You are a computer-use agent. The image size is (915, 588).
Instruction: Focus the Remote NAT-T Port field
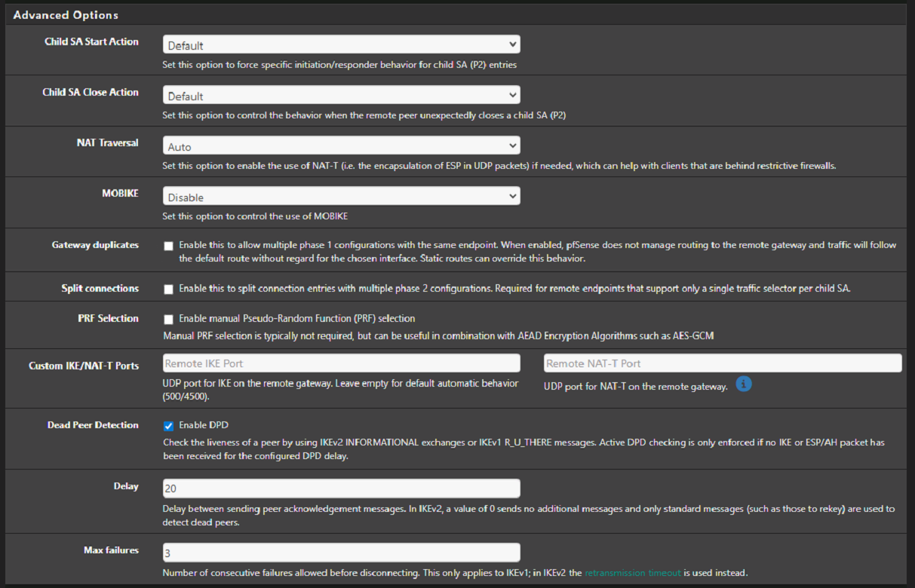pos(722,363)
